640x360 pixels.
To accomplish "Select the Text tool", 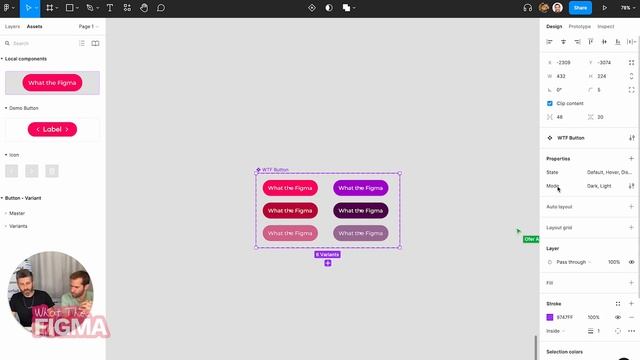I will pyautogui.click(x=110, y=8).
